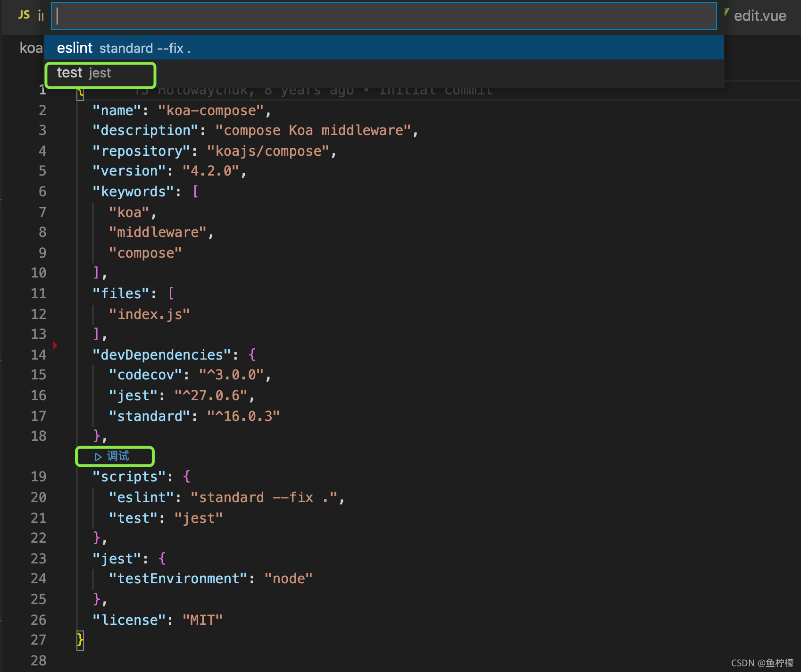Click the "^27.0.6" jest version value
This screenshot has height=672, width=801.
211,395
